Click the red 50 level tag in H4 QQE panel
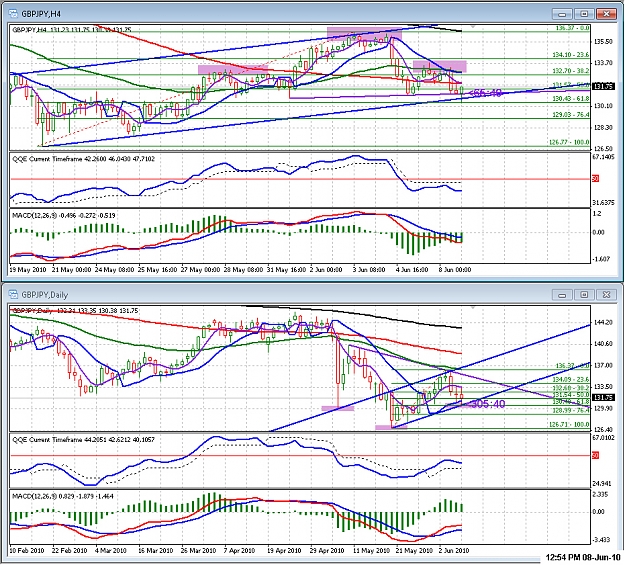Screen dimensions: 625x565 (x=595, y=179)
